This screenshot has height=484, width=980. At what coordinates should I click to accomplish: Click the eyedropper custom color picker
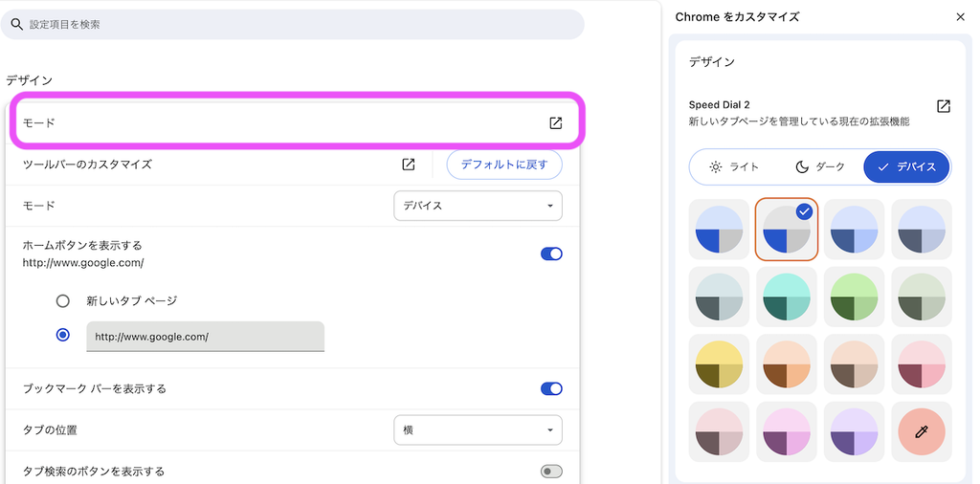click(922, 431)
